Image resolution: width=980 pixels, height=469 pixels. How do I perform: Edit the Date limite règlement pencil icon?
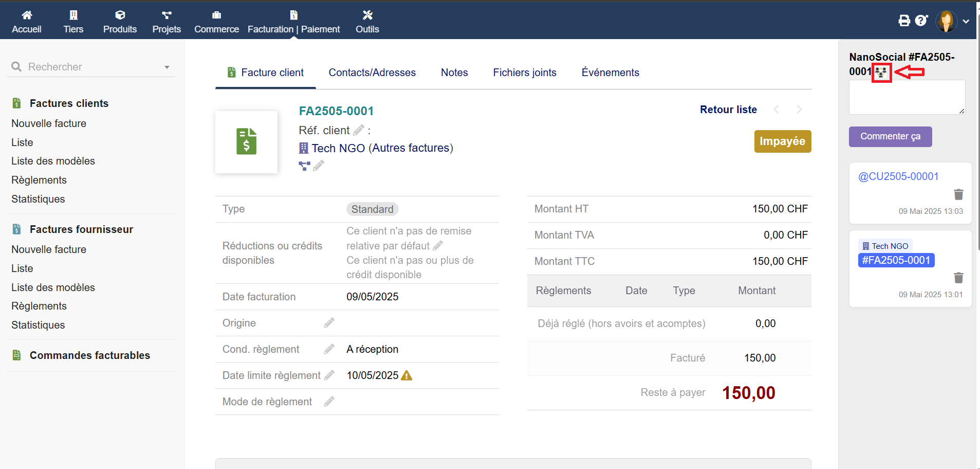329,375
